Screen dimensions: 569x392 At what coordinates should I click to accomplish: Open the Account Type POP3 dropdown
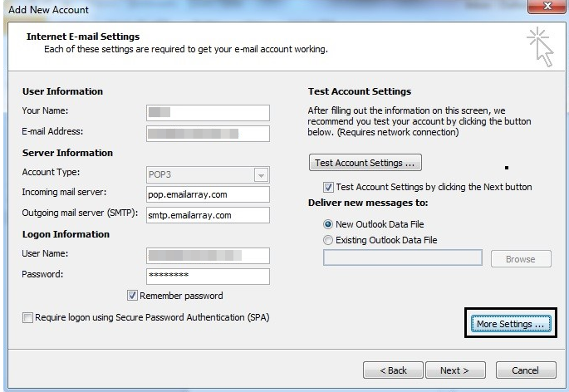point(261,175)
